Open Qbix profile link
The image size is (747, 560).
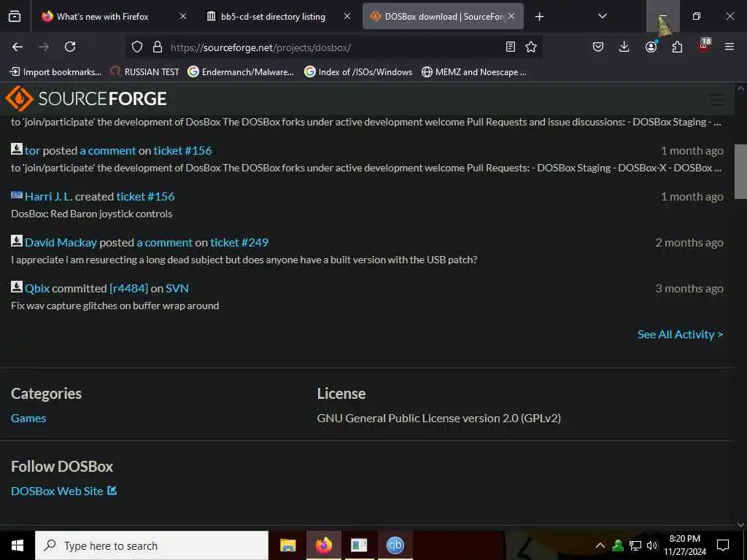37,288
